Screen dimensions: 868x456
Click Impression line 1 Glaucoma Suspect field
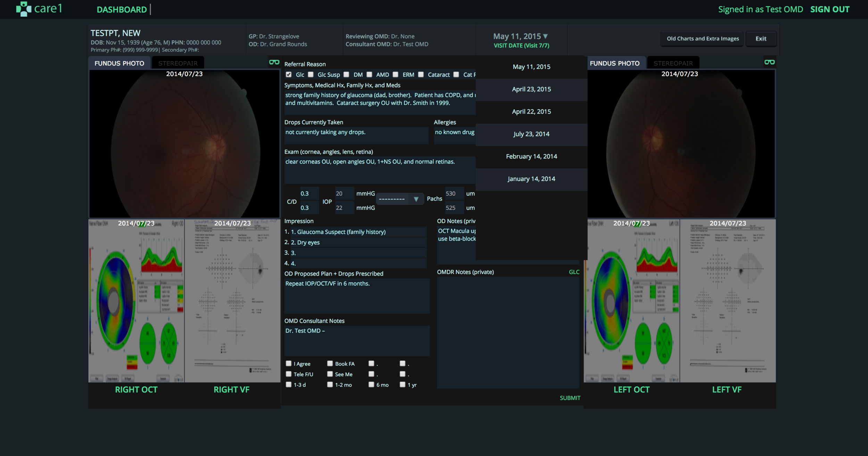[358, 232]
